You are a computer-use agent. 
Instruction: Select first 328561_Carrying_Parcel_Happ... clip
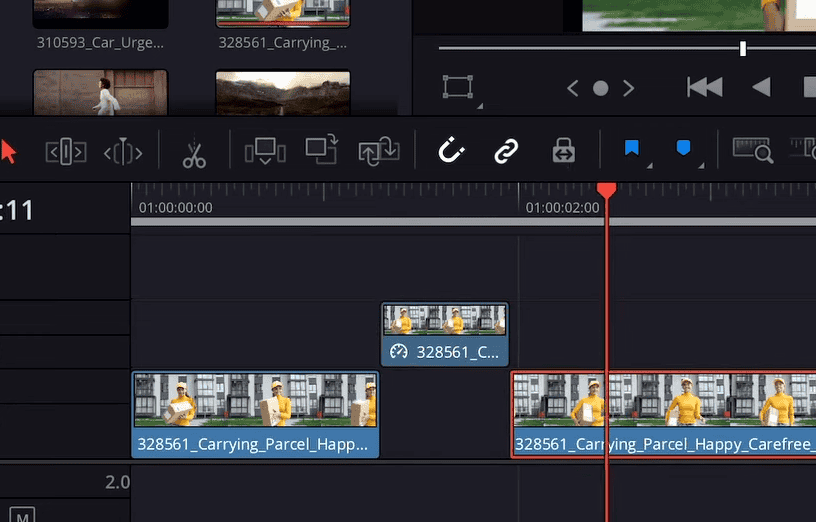click(255, 414)
